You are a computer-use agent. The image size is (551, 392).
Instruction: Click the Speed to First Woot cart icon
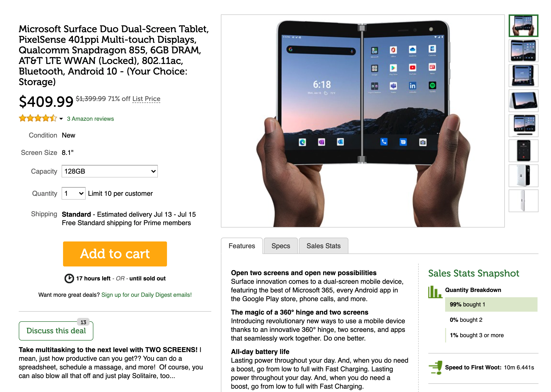435,367
